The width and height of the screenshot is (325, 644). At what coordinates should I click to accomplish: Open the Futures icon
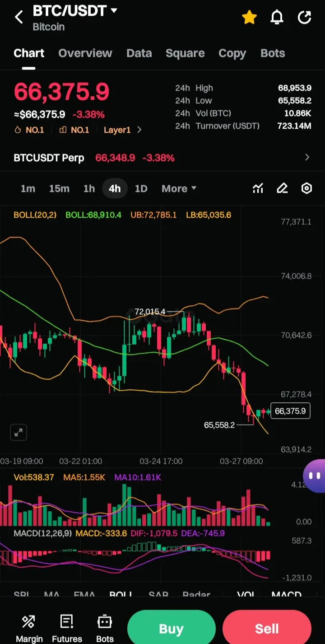tap(67, 628)
